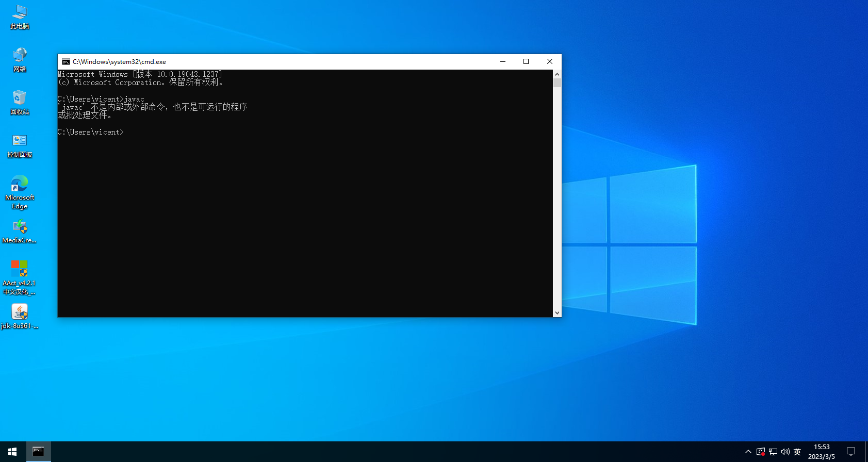Click the cmd taskbar button
The image size is (868, 462).
(x=38, y=452)
